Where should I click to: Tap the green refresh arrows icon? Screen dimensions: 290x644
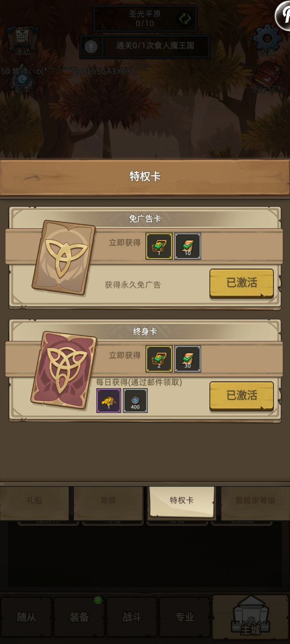tap(185, 19)
